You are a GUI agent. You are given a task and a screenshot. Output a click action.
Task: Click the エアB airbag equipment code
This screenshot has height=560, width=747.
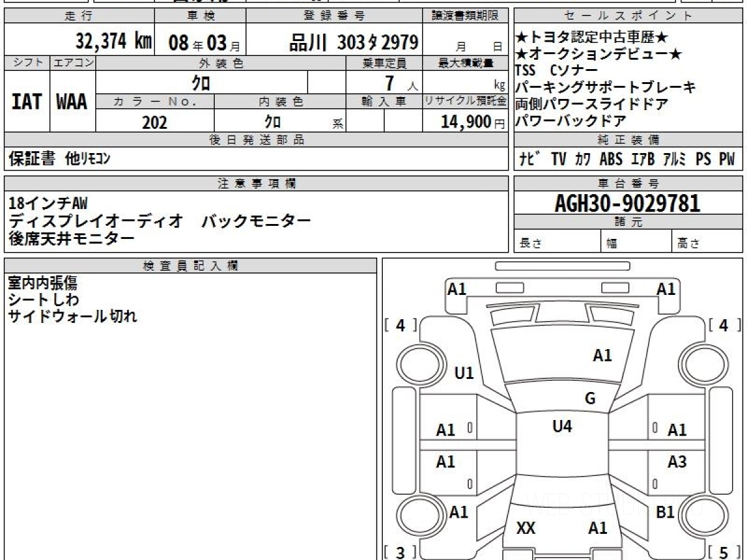click(x=642, y=159)
